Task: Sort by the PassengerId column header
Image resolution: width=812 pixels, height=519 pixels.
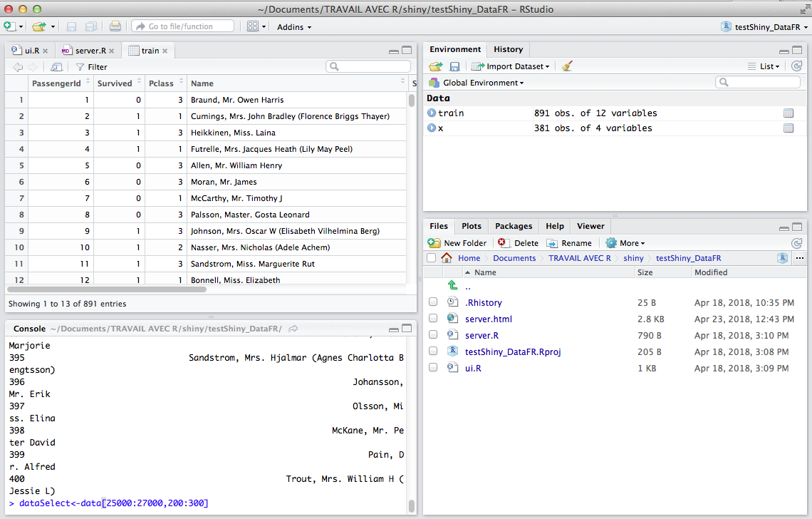Action: click(61, 83)
